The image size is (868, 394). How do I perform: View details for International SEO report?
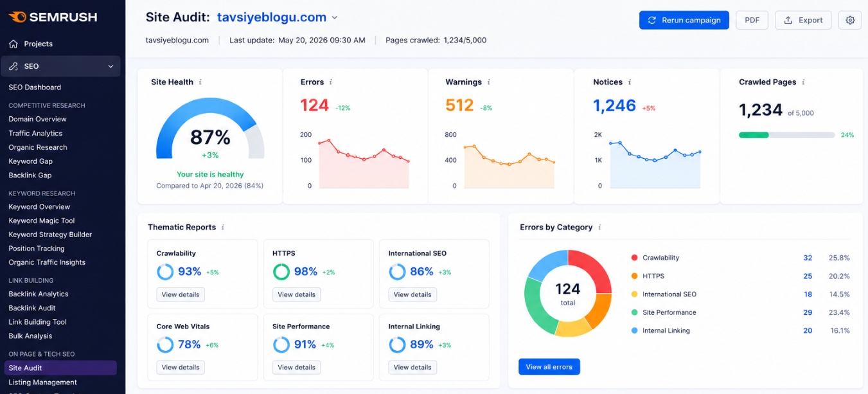(412, 294)
